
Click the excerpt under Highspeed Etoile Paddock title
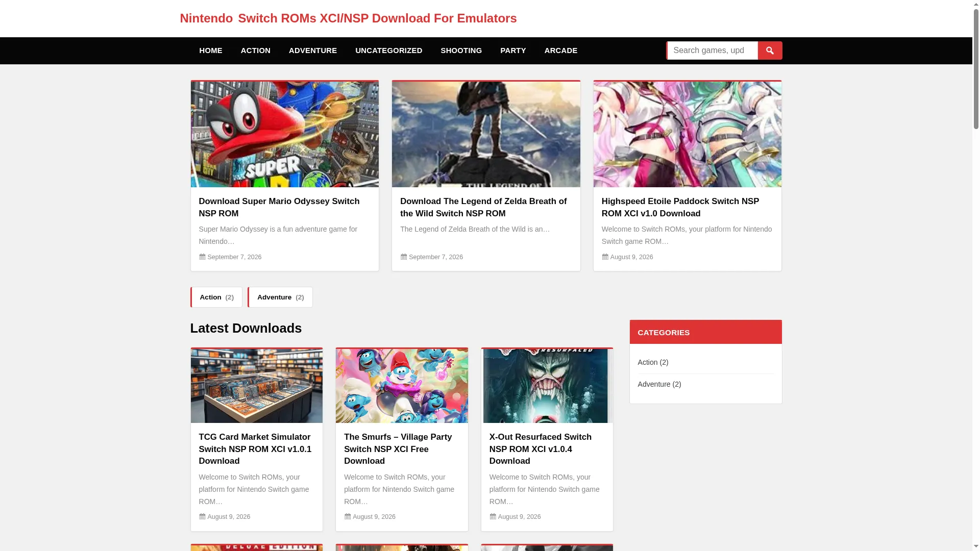pyautogui.click(x=687, y=235)
